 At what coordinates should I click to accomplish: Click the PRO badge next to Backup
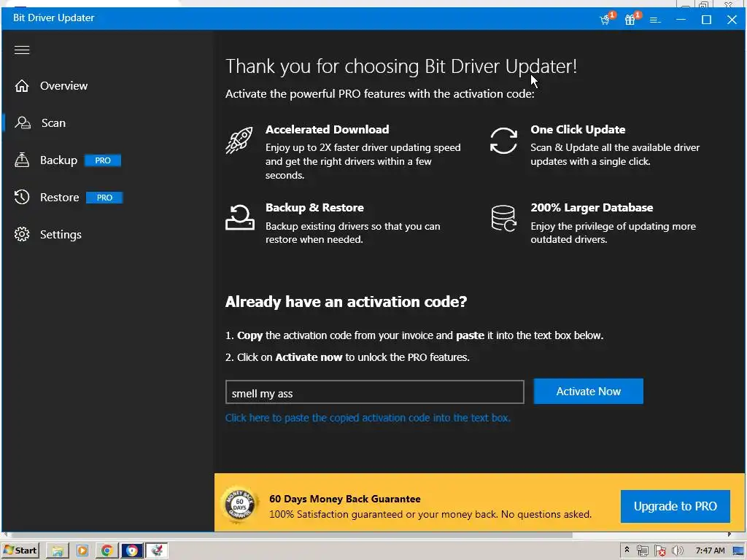point(103,160)
